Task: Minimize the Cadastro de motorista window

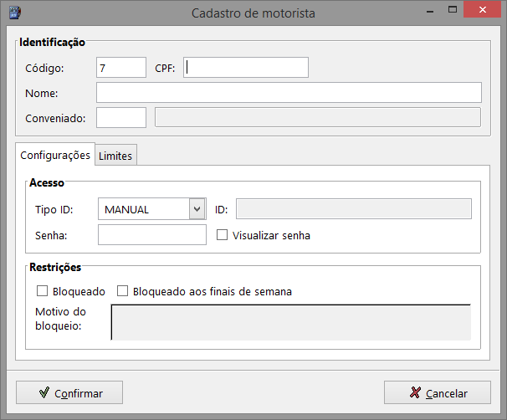Action: 430,10
